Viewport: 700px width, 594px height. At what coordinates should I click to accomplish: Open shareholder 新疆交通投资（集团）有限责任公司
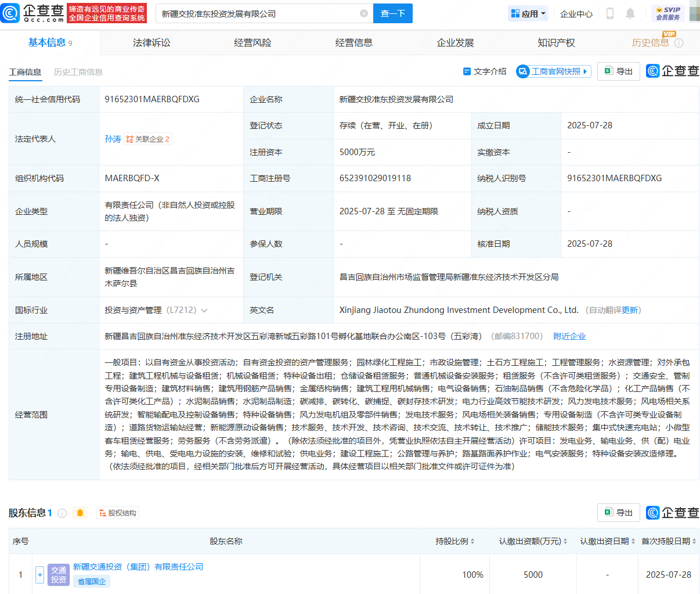coord(138,567)
